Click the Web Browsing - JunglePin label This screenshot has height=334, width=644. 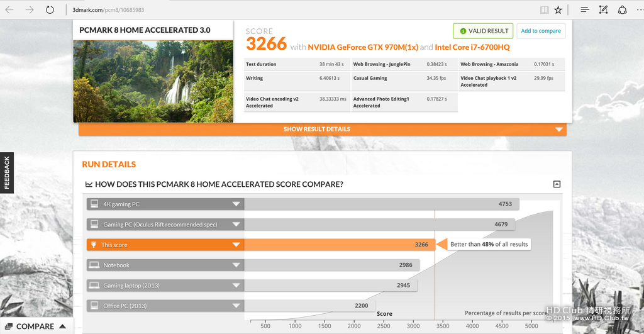(x=382, y=64)
